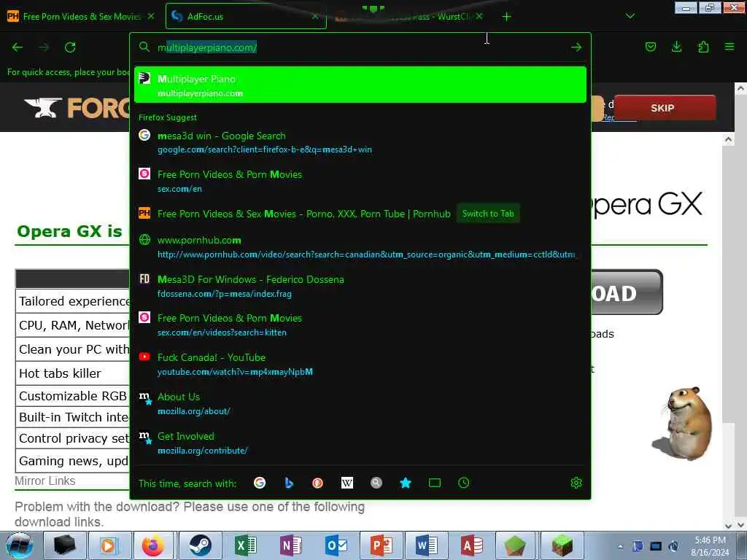747x560 pixels.
Task: Open the Save to Pocket icon
Action: point(650,47)
